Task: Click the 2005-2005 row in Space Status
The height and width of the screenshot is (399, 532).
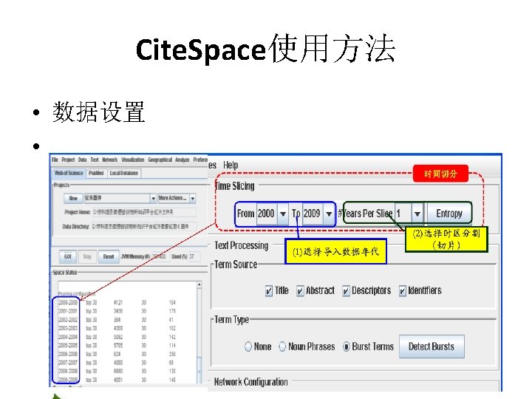Action: pyautogui.click(x=117, y=345)
